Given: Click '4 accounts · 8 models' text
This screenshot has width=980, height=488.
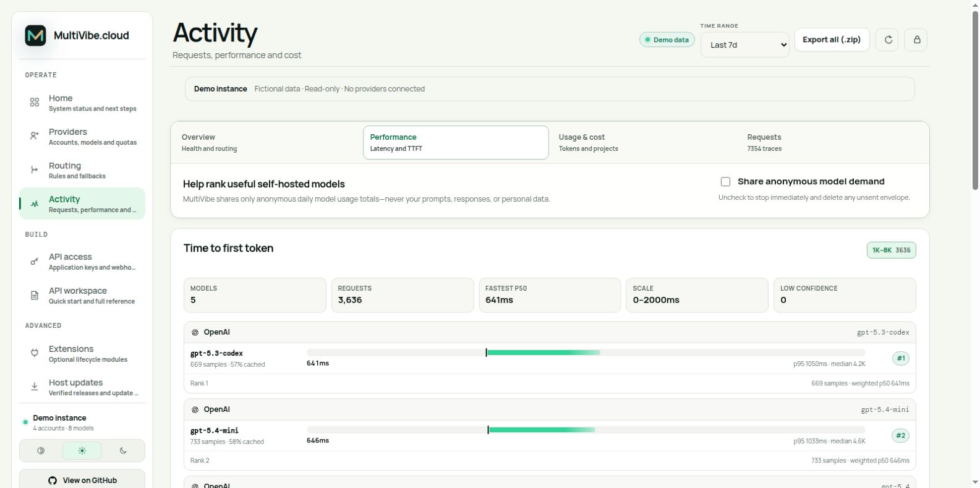Looking at the screenshot, I should (x=63, y=429).
